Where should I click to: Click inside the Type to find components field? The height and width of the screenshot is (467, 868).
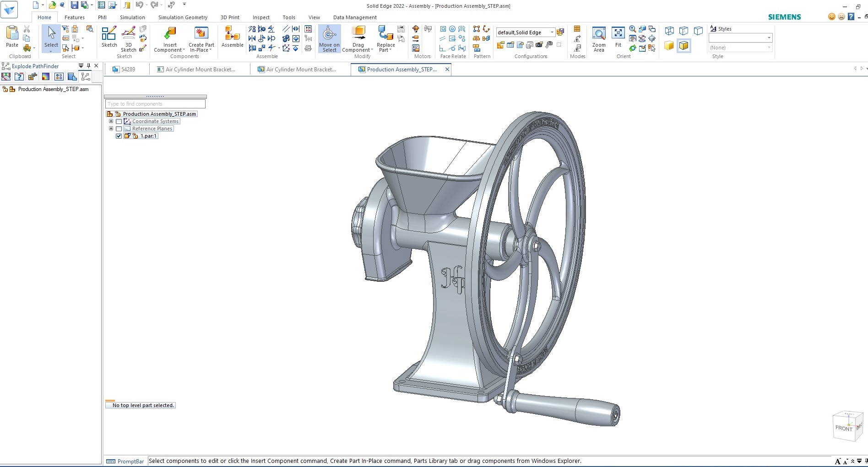[155, 104]
